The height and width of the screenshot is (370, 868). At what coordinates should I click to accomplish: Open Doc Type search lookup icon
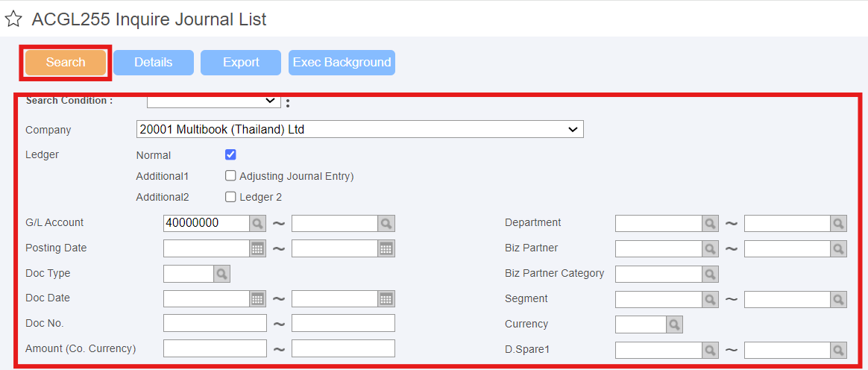pyautogui.click(x=221, y=274)
